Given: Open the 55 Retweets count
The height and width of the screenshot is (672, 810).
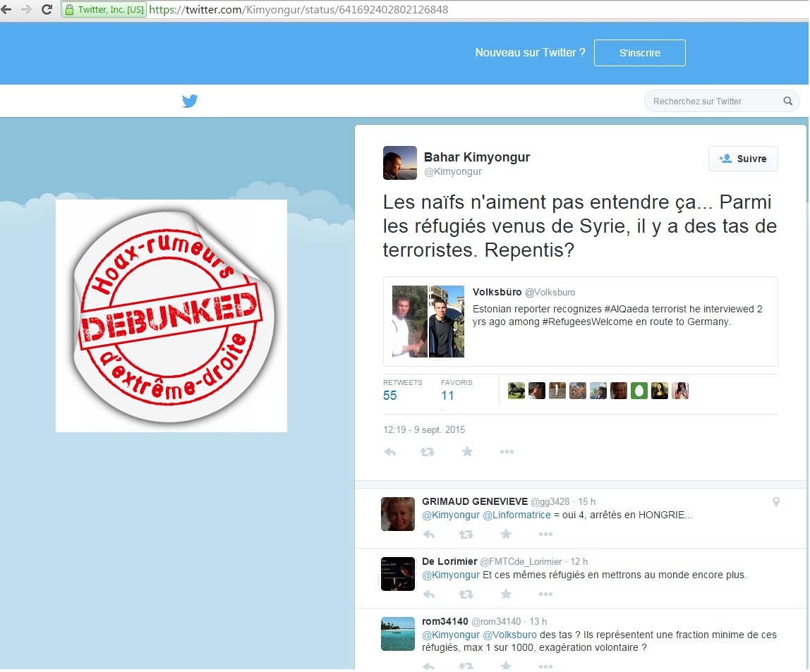Looking at the screenshot, I should (x=390, y=396).
